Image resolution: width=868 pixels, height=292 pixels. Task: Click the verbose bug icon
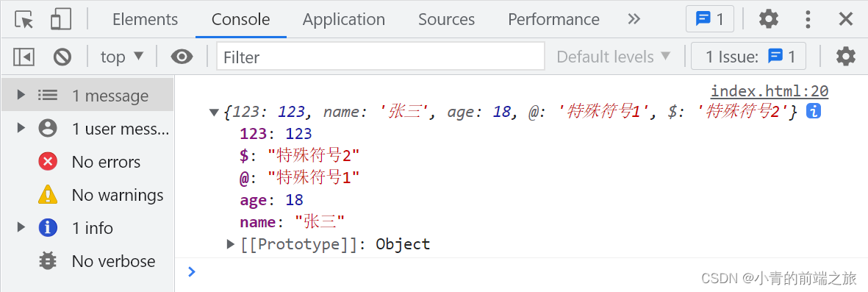pyautogui.click(x=48, y=261)
